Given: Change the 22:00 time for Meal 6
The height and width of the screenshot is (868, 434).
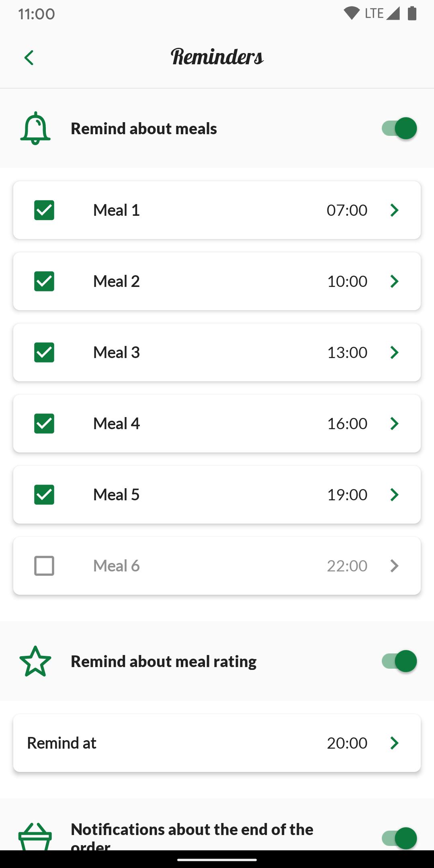Looking at the screenshot, I should coord(347,566).
